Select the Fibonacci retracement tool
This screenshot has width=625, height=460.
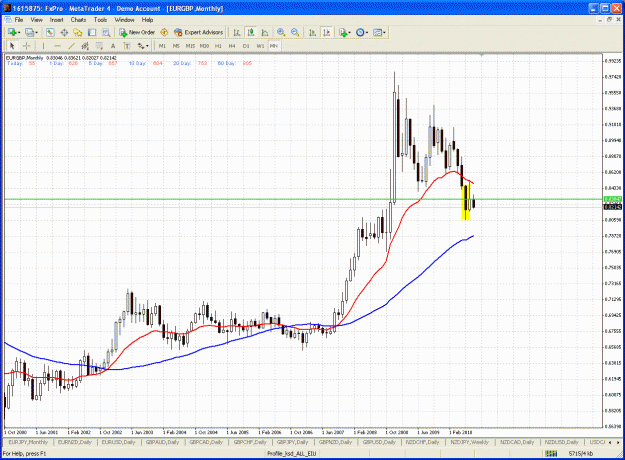(x=99, y=46)
